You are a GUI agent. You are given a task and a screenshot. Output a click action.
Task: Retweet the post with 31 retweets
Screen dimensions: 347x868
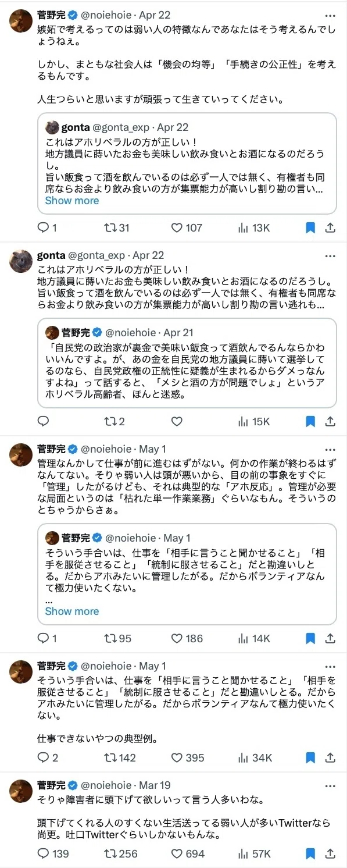[109, 227]
